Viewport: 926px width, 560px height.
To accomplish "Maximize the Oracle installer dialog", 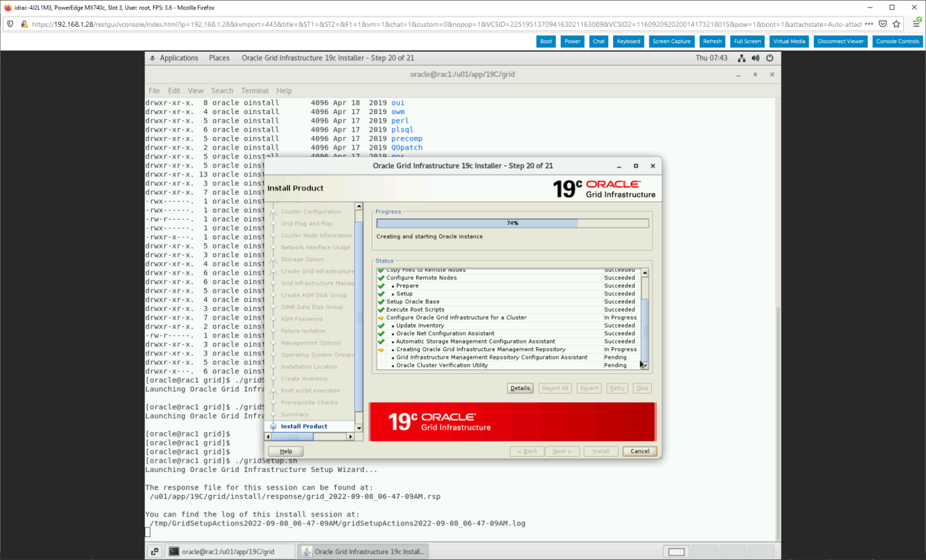I will 636,166.
